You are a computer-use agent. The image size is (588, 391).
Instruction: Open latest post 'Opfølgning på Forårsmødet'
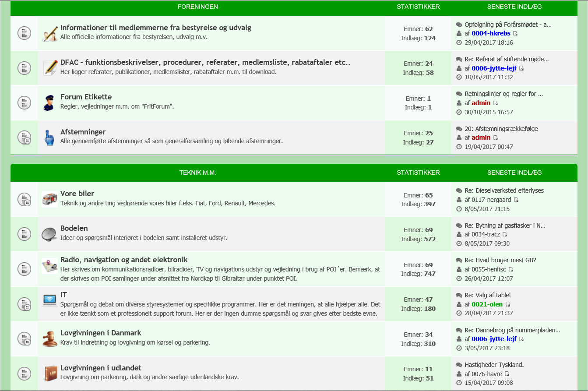508,25
